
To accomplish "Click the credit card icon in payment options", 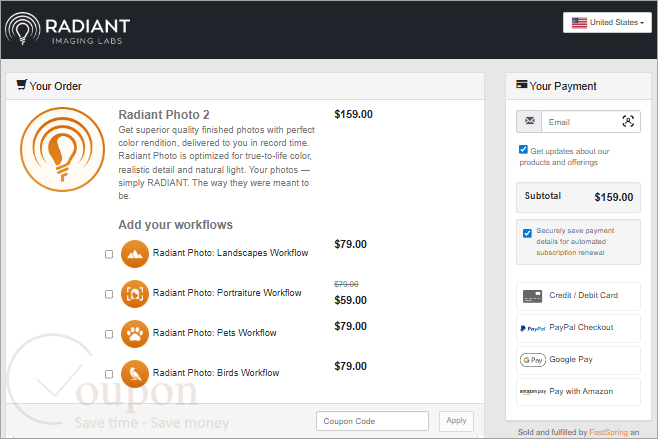I will point(533,296).
